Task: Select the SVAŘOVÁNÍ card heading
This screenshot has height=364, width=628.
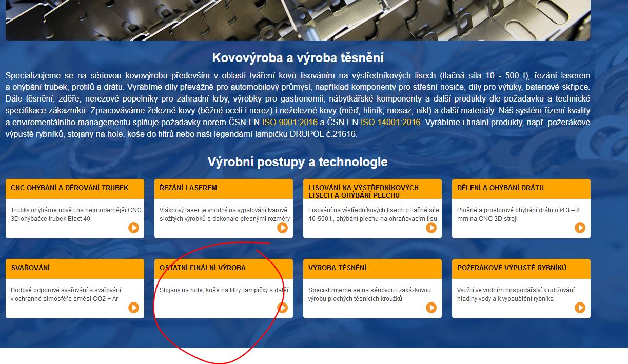Action: pyautogui.click(x=30, y=268)
